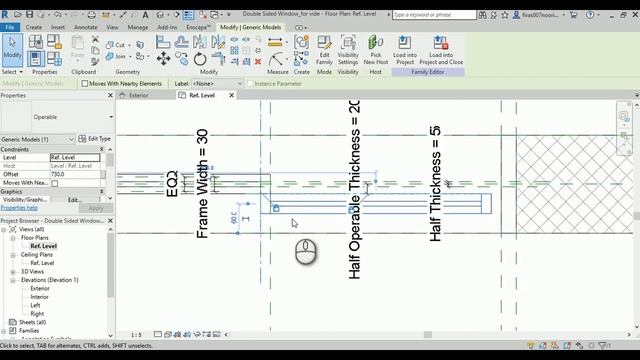This screenshot has width=640, height=360.
Task: Select the Right elevation in Project Browser
Action: click(37, 314)
